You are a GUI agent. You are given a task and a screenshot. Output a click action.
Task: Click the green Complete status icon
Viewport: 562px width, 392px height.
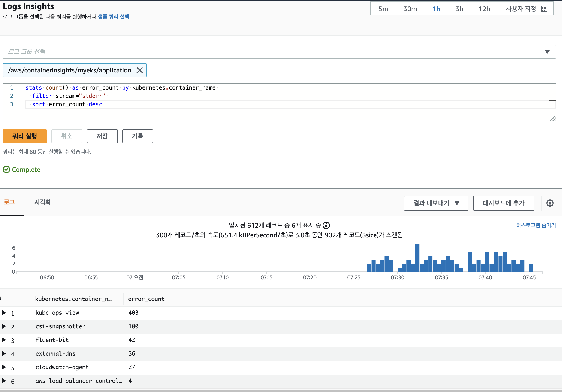click(x=6, y=170)
